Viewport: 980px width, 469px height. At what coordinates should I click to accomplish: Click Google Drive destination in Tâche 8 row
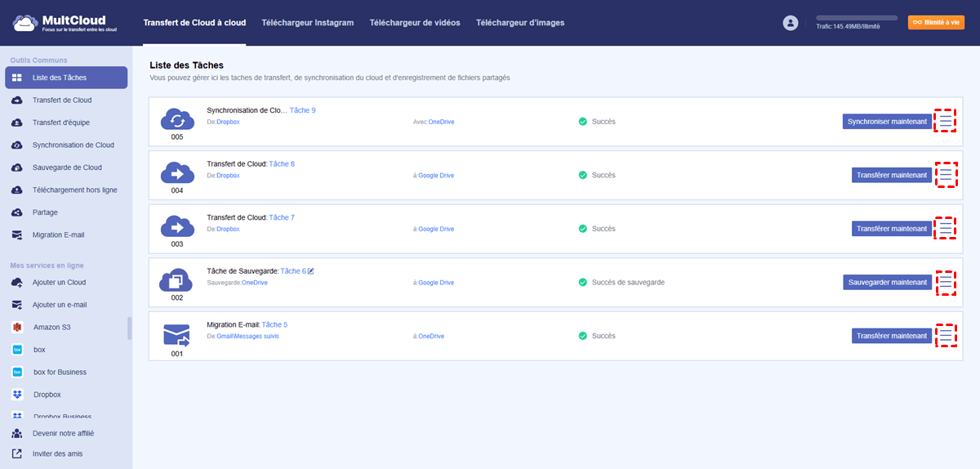436,176
